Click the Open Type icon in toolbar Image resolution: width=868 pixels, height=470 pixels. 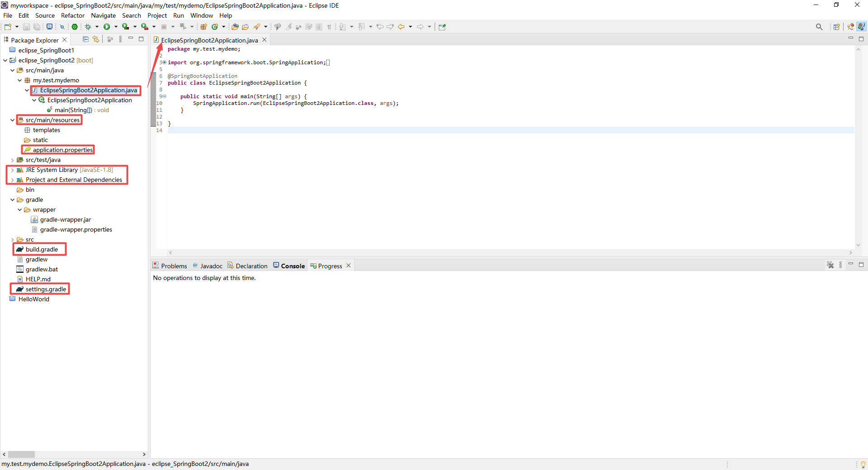point(235,27)
